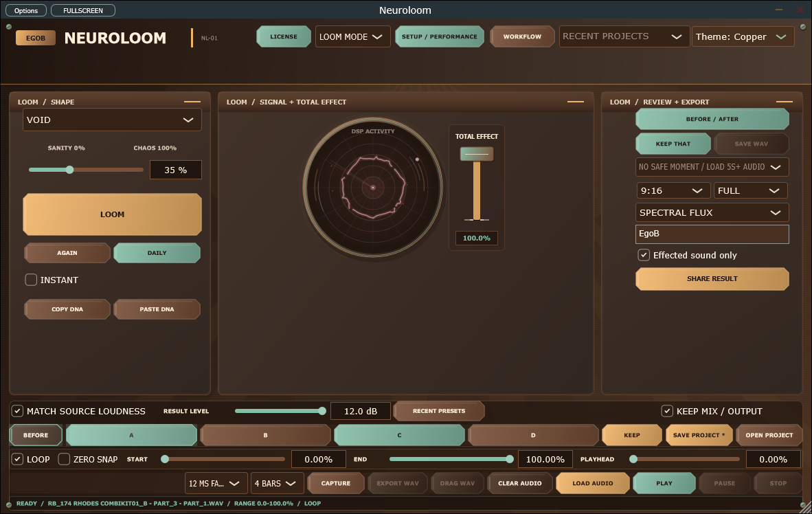The image size is (812, 514).
Task: Collapse the Signal + Total Effect panel
Action: tap(576, 102)
